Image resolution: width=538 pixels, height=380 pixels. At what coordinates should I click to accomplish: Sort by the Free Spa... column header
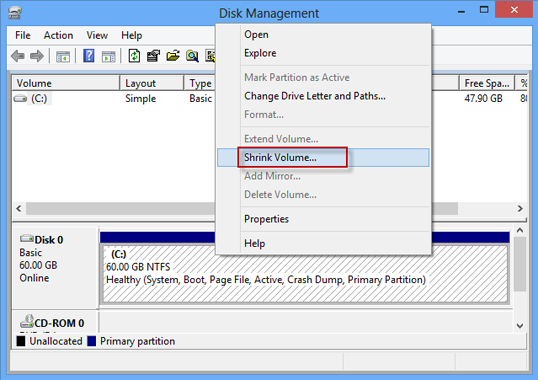[x=487, y=83]
